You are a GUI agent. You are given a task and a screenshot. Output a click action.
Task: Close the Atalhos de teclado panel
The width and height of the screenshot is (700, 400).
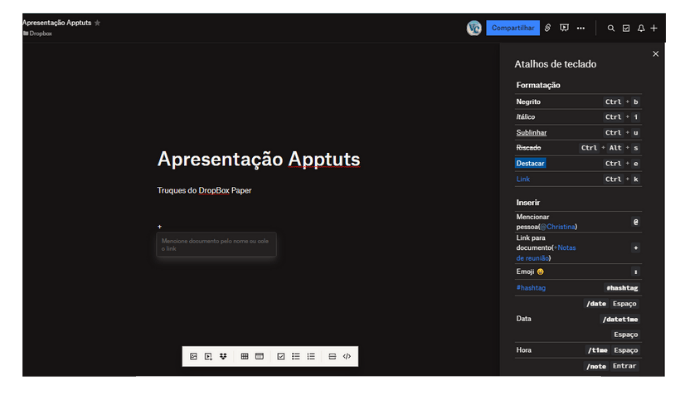[655, 54]
